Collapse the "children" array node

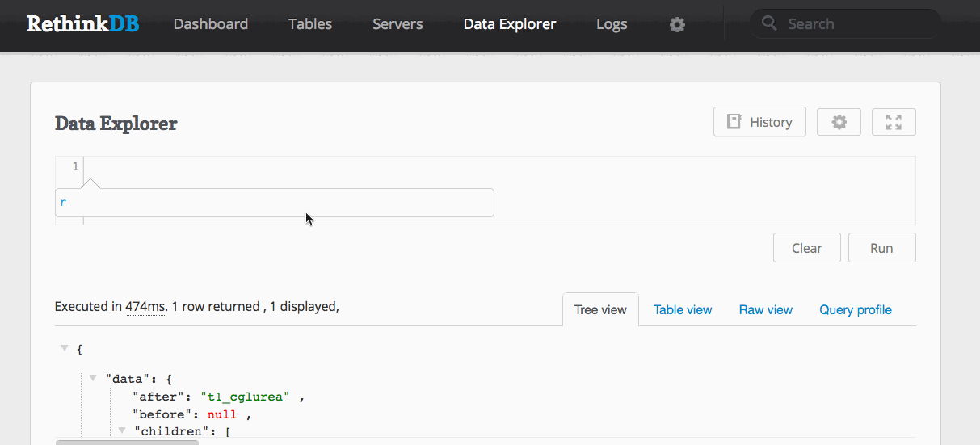pyautogui.click(x=123, y=430)
